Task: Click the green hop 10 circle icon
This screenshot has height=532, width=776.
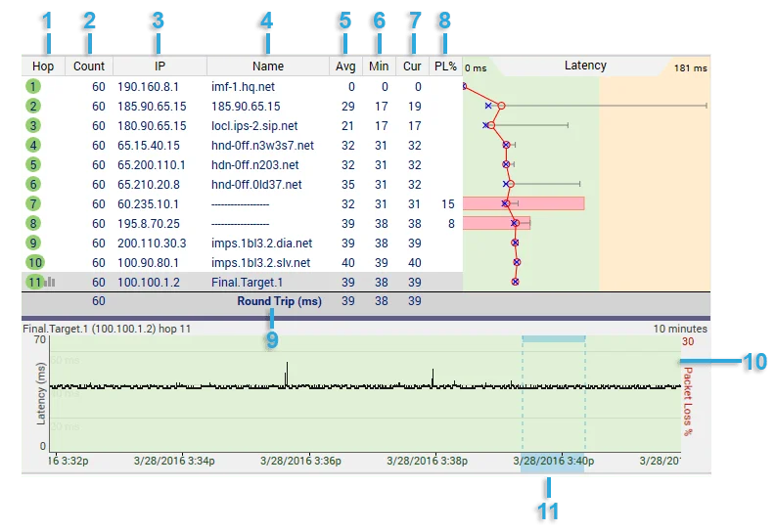Action: click(34, 262)
